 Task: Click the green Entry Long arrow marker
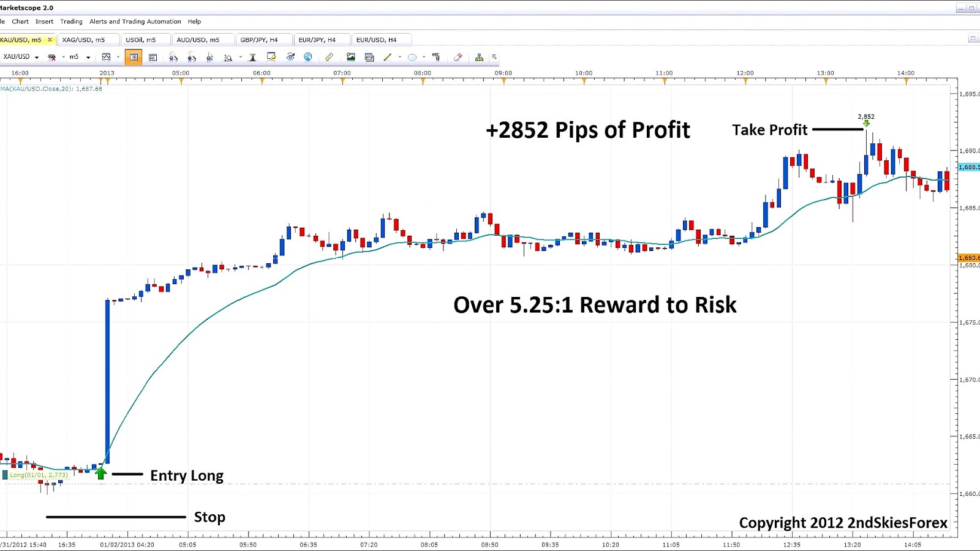tap(101, 472)
